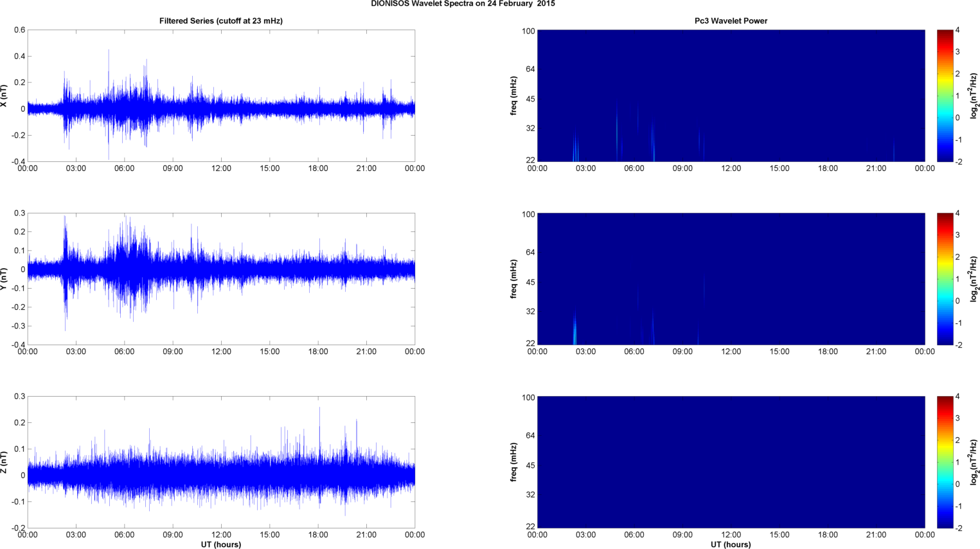Click 'freq (mHz)' label of the bottom spectrogram
980x549 pixels.
pos(514,462)
